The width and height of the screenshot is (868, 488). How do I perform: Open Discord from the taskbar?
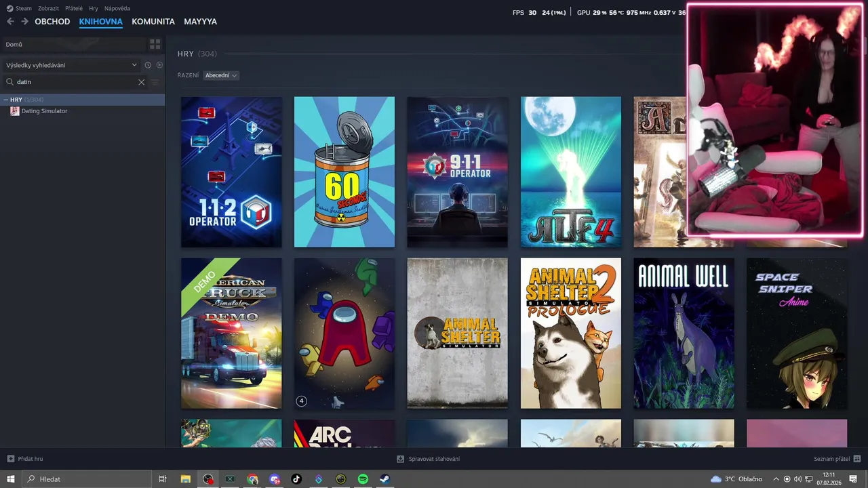pyautogui.click(x=275, y=479)
